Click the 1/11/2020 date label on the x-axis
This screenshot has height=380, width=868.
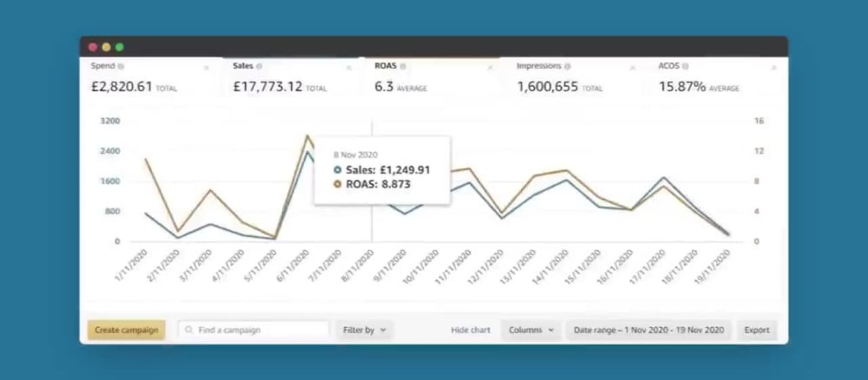coord(131,266)
